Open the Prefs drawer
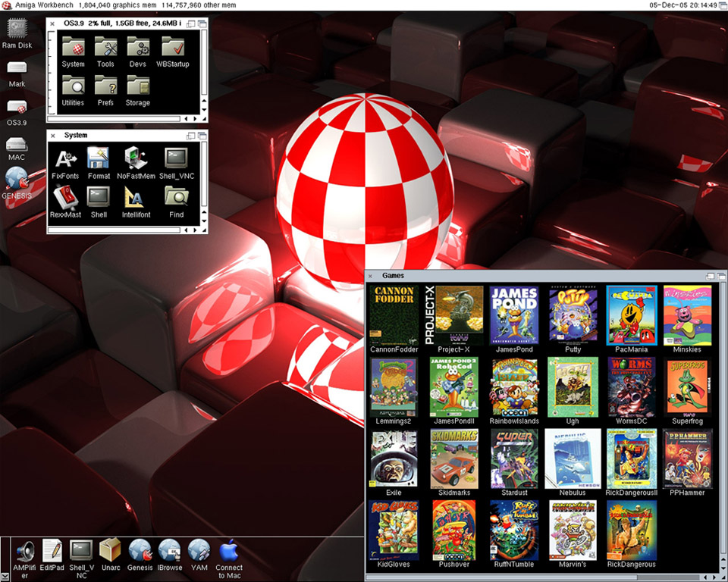Image resolution: width=728 pixels, height=582 pixels. [x=106, y=86]
